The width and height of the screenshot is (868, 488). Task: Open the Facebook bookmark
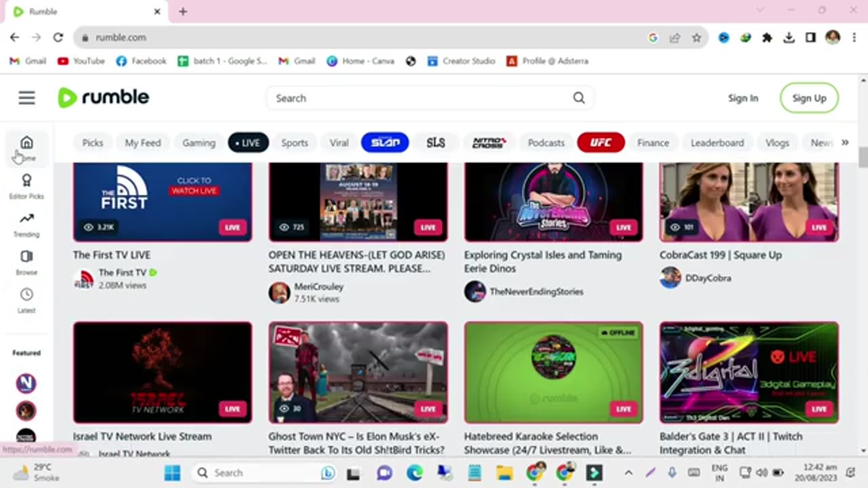point(141,61)
